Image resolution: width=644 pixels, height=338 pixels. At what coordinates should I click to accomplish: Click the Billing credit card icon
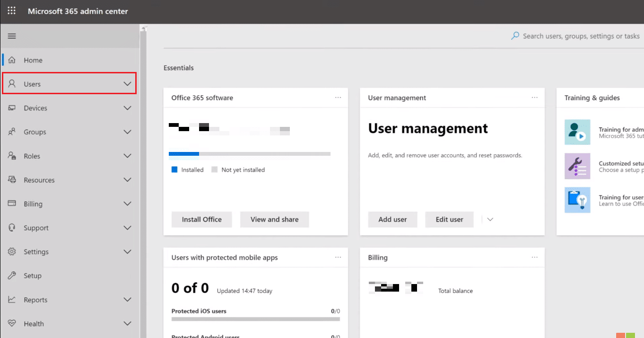tap(12, 204)
